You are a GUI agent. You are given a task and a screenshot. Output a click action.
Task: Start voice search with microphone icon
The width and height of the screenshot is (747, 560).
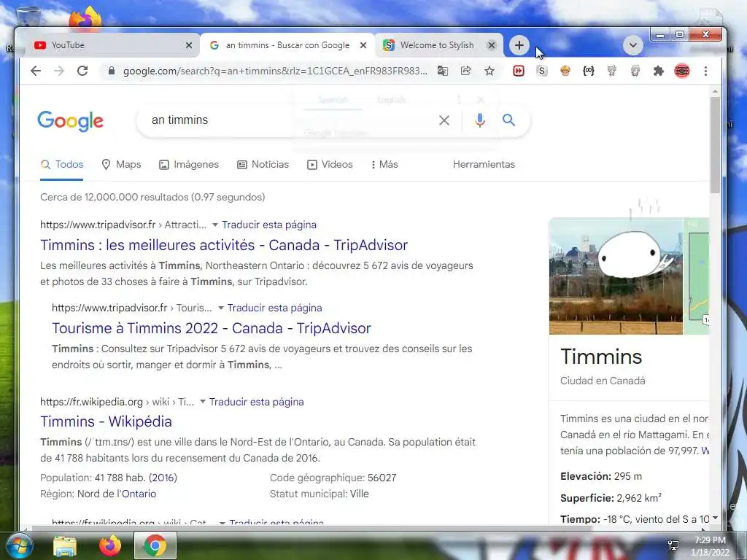coord(480,120)
